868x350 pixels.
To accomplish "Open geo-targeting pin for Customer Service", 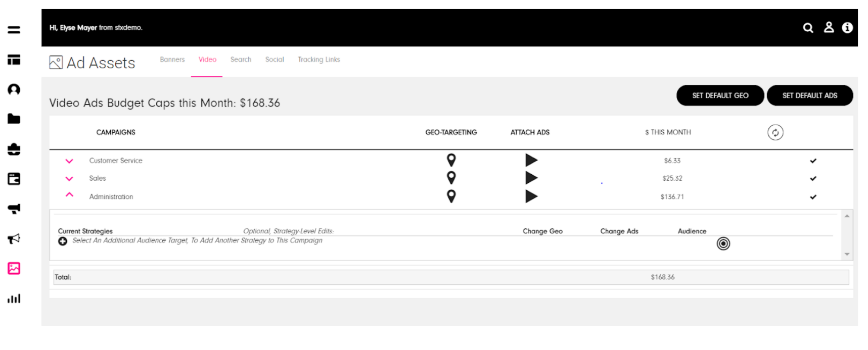I will [x=451, y=160].
